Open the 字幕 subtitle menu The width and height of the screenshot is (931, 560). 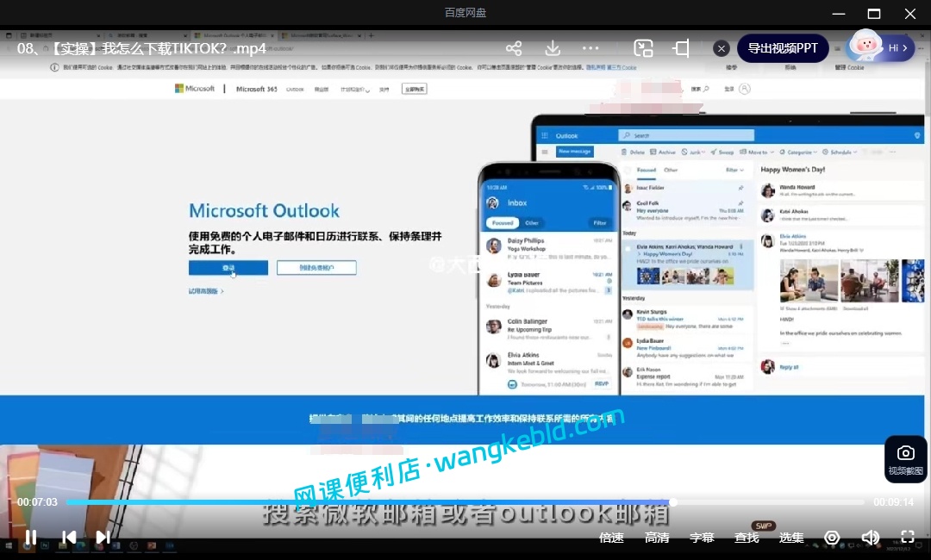(702, 538)
